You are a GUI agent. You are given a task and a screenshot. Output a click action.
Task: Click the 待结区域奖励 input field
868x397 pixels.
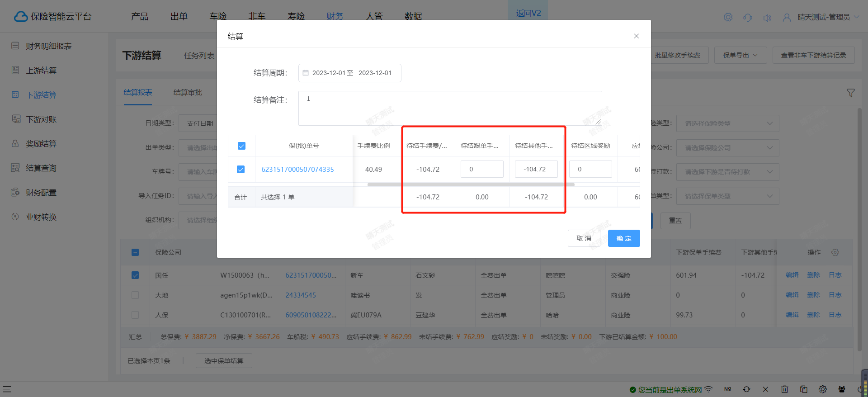590,169
